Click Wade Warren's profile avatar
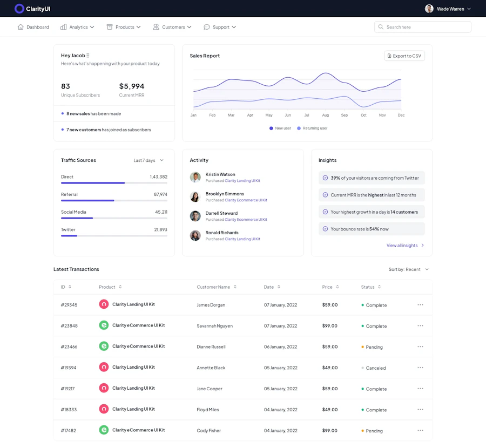 pos(429,9)
